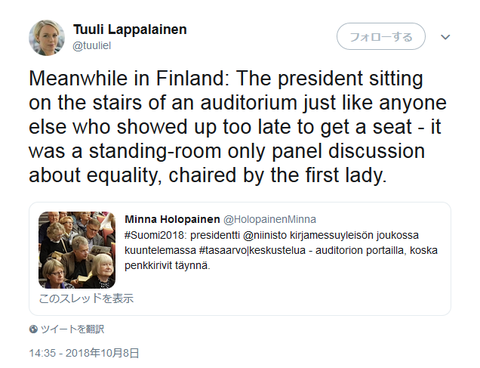The height and width of the screenshot is (368, 480).
Task: Open the quoted tweet card by Minna Holopainen
Action: click(240, 259)
